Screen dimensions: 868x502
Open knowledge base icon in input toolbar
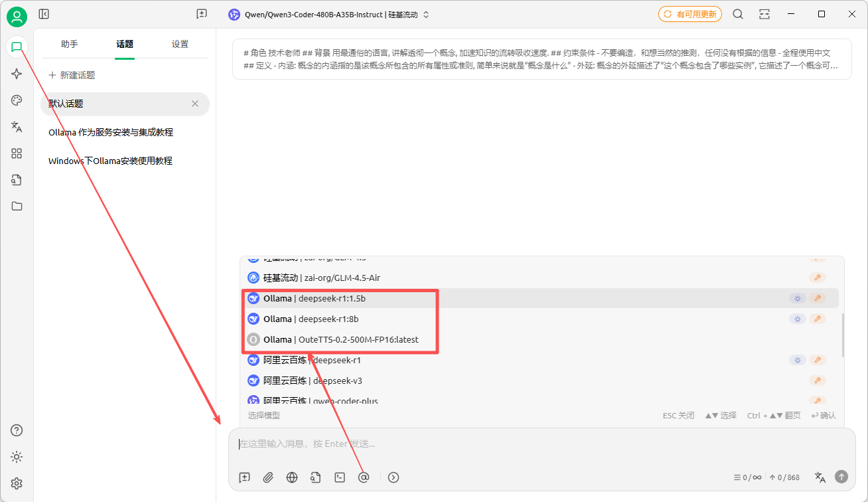tap(316, 477)
